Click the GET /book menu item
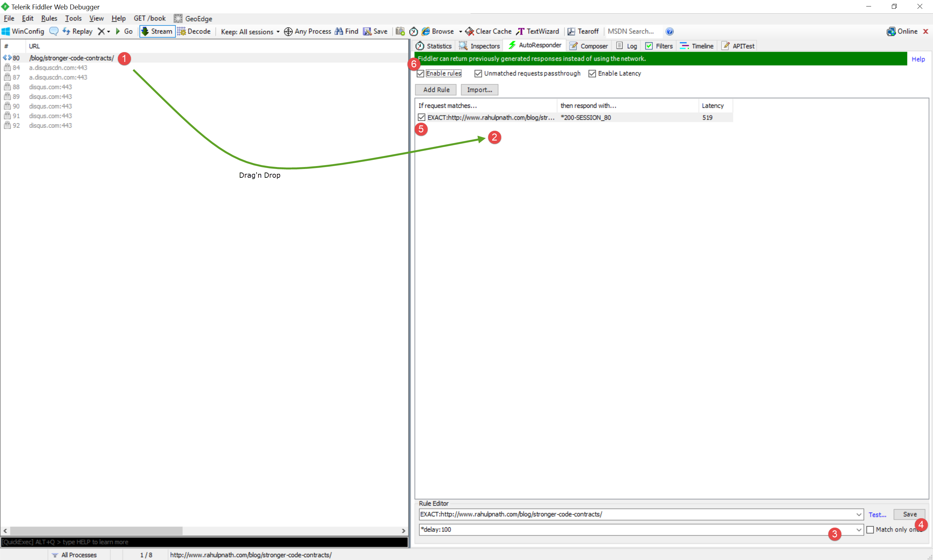Image resolution: width=933 pixels, height=560 pixels. tap(150, 18)
